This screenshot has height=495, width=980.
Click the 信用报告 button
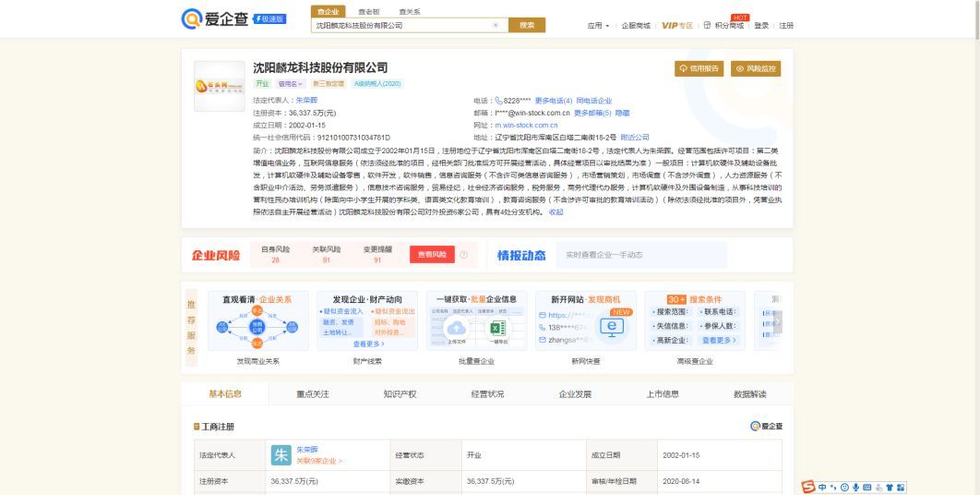(699, 69)
